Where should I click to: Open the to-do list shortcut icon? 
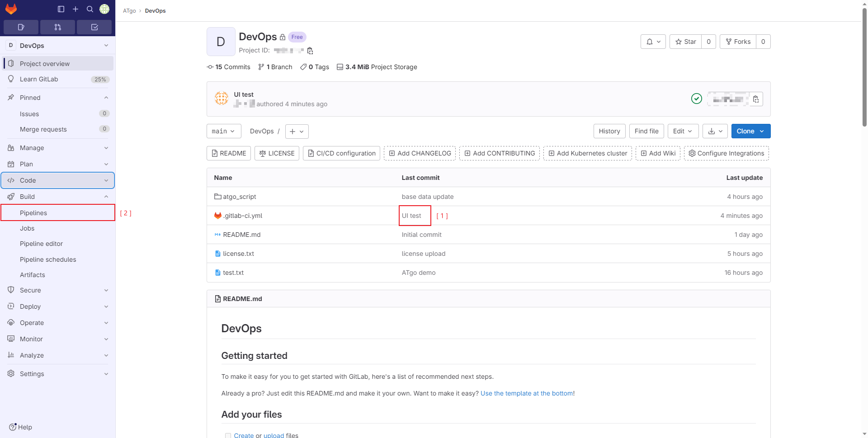[94, 27]
